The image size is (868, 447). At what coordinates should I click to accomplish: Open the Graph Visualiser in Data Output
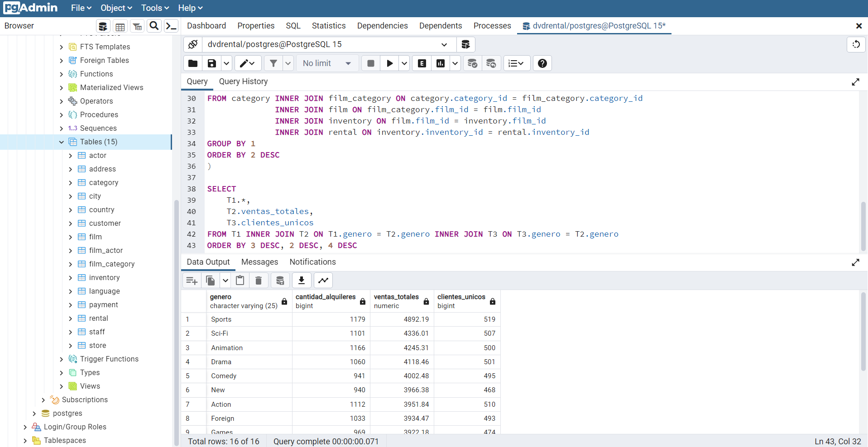coord(323,280)
